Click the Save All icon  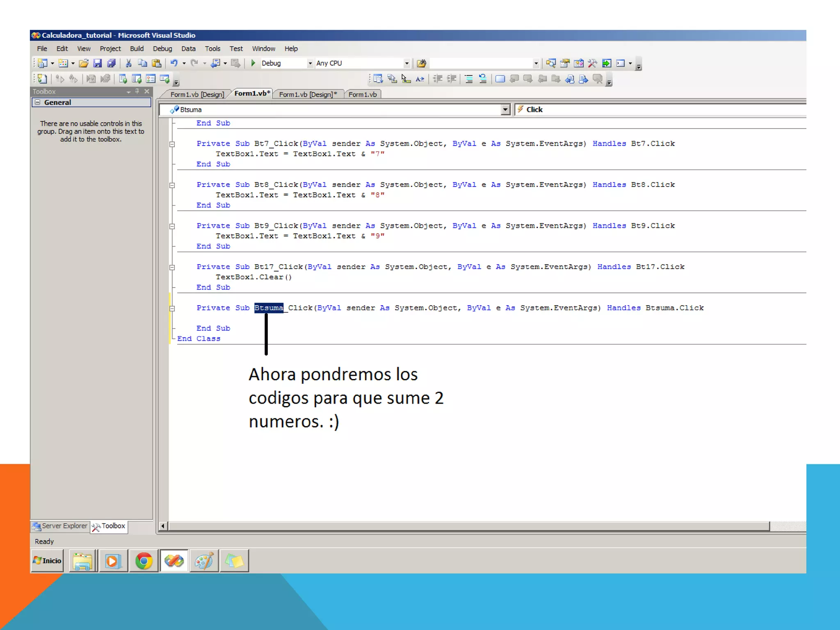(x=111, y=63)
